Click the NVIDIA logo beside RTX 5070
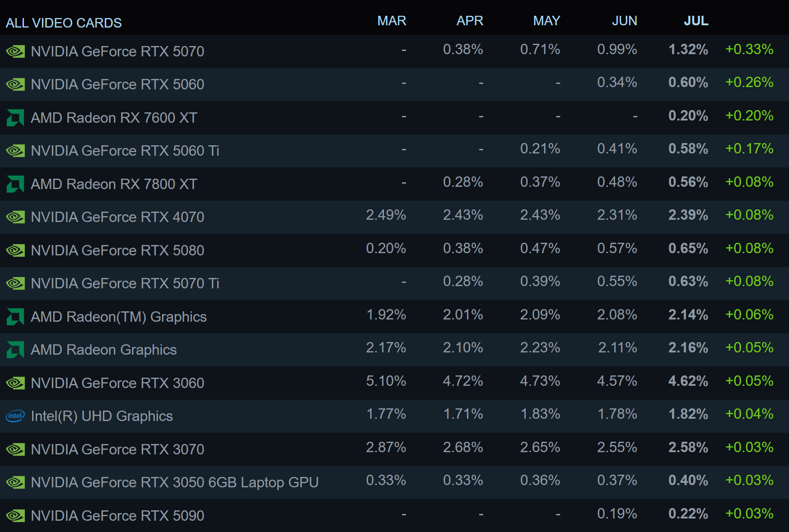This screenshot has width=789, height=532. [15, 51]
